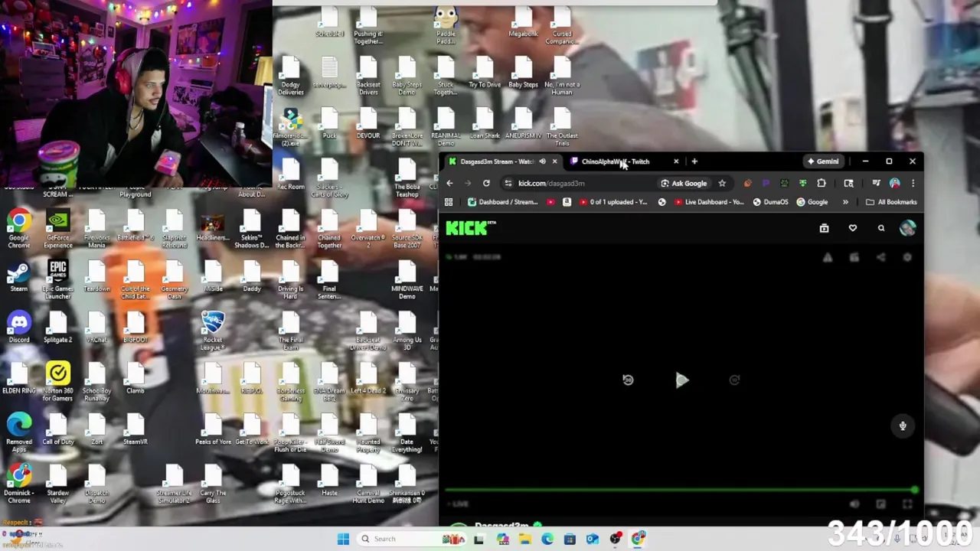Open Microsoft Edge from the taskbar

[547, 539]
